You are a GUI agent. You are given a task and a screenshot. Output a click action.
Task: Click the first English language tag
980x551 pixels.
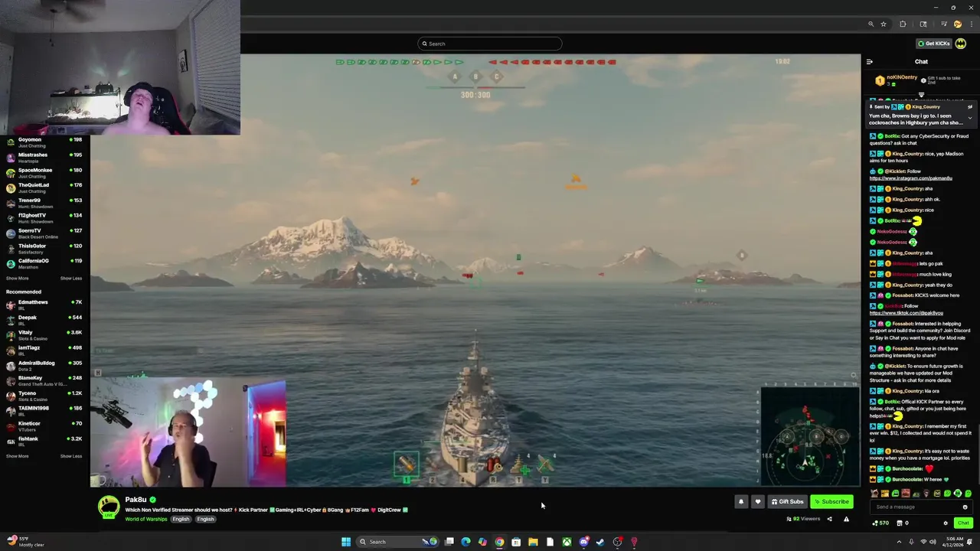[181, 519]
